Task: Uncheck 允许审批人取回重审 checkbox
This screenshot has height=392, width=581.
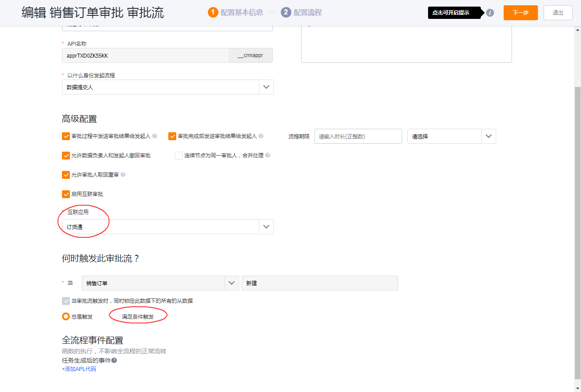Action: click(66, 175)
